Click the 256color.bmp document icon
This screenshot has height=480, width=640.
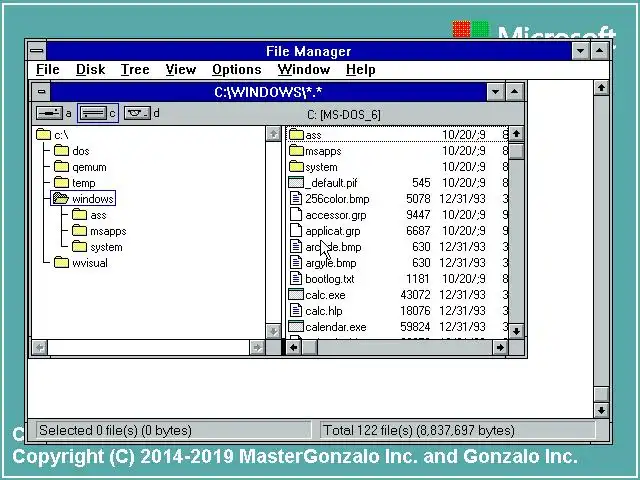click(296, 198)
